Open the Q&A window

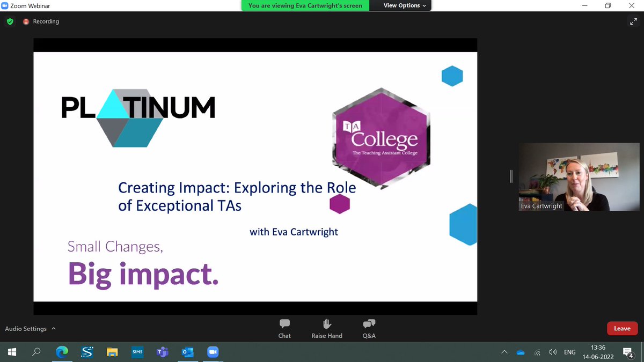[x=368, y=328]
